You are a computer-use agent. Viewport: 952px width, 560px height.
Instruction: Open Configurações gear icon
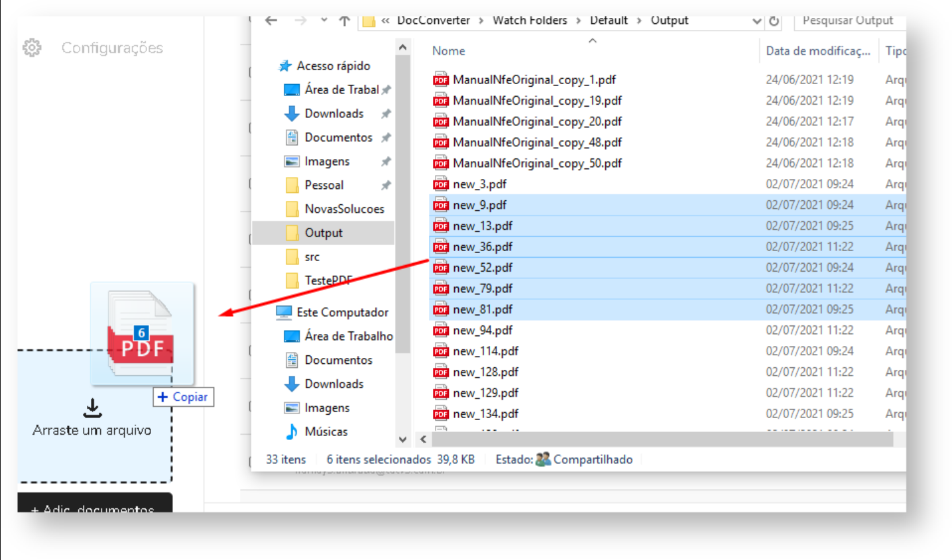[x=32, y=48]
